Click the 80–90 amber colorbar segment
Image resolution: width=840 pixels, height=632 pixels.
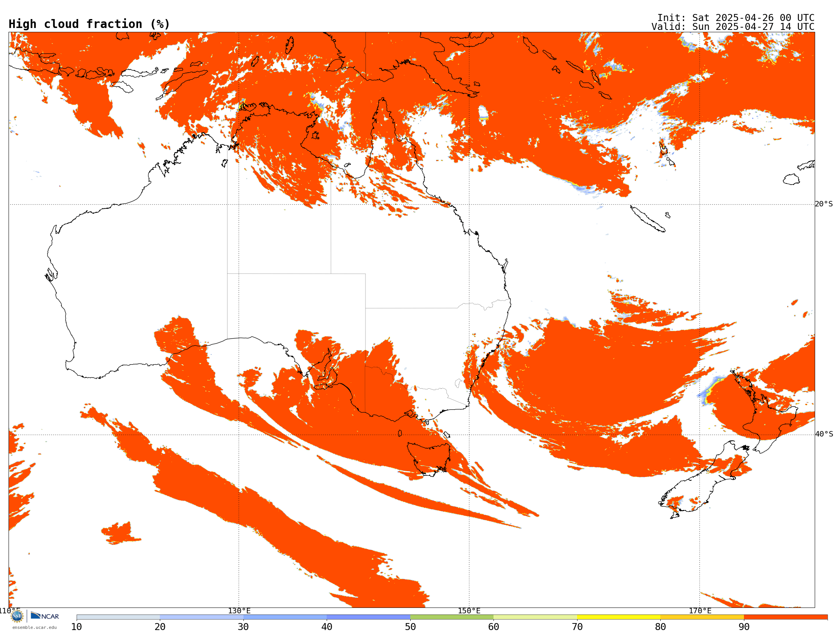point(702,617)
